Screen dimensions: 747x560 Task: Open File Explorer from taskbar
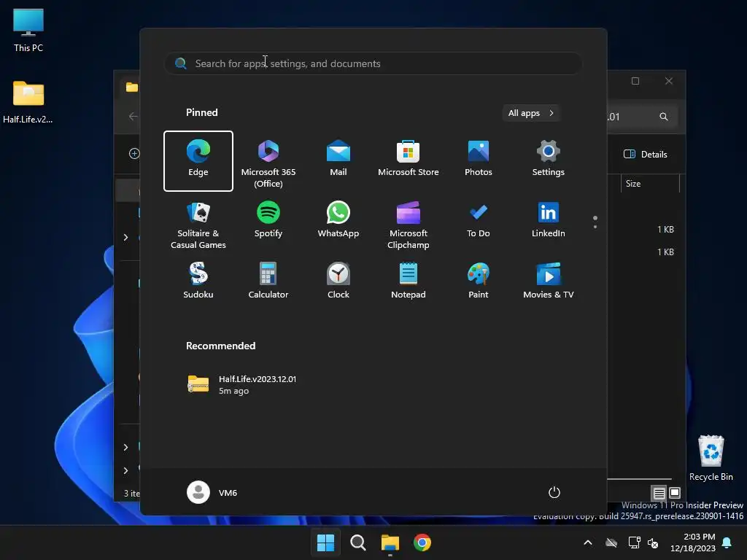[390, 542]
